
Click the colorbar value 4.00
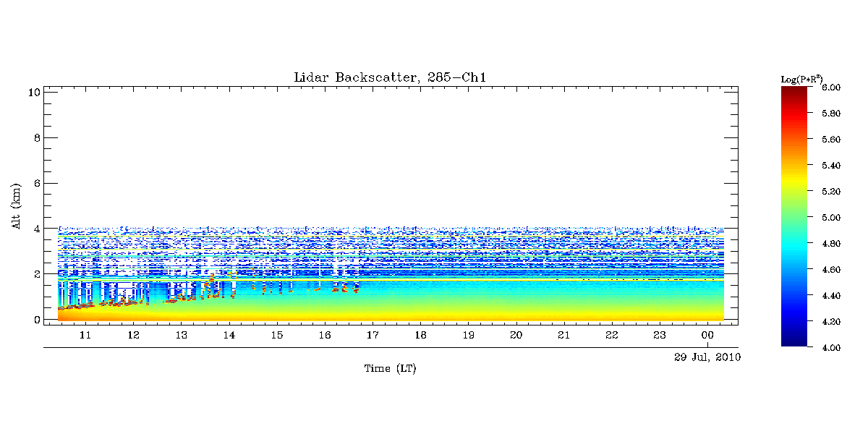point(830,347)
